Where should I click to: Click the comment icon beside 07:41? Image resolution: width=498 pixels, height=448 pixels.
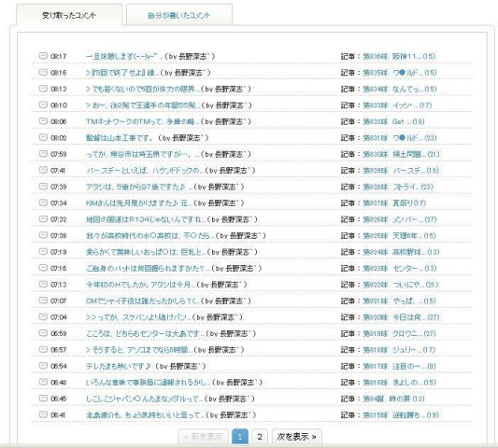coord(43,170)
